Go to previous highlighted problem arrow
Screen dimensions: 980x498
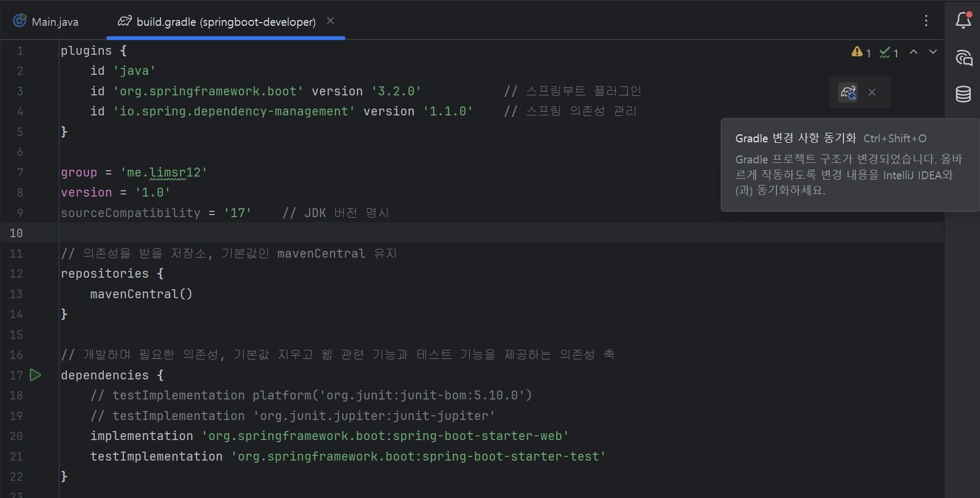point(914,52)
